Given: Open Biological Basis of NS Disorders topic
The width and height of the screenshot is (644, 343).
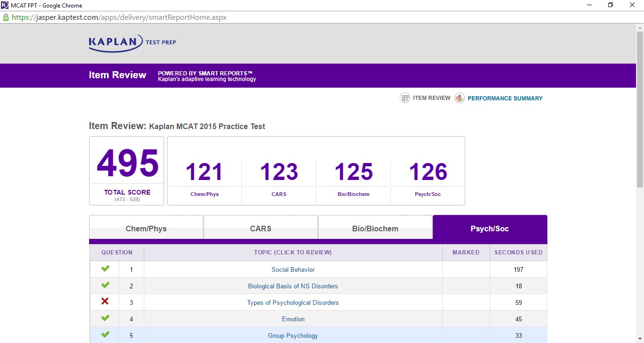Looking at the screenshot, I should click(x=293, y=286).
